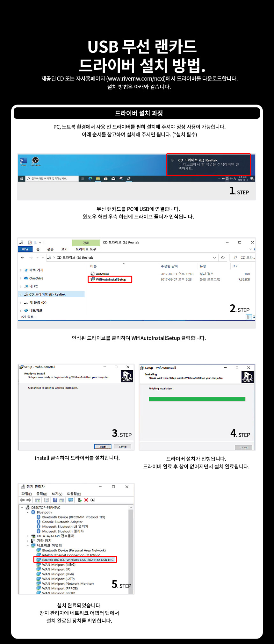
Task: Click the scan for hardware changes monitor icon
Action: click(71, 500)
